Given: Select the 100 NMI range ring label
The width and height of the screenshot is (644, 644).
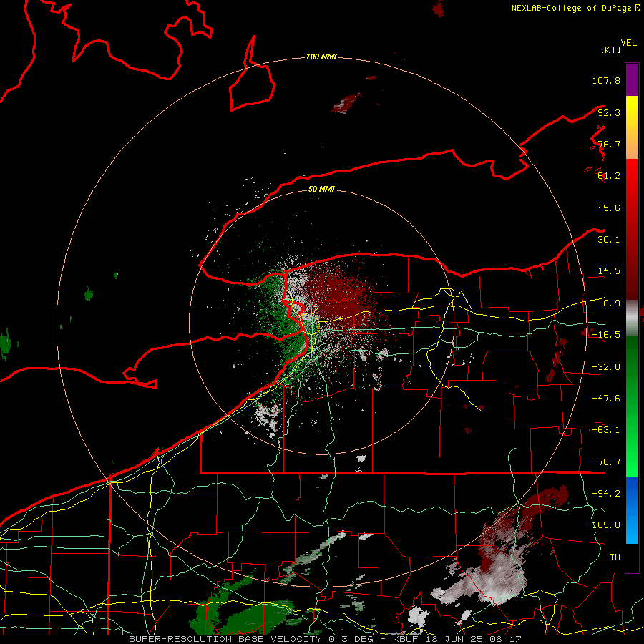Looking at the screenshot, I should 321,57.
